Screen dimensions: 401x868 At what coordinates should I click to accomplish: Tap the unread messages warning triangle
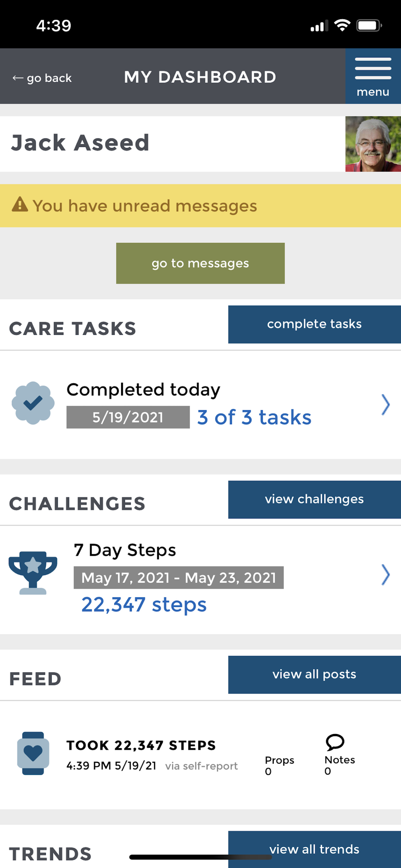click(20, 204)
